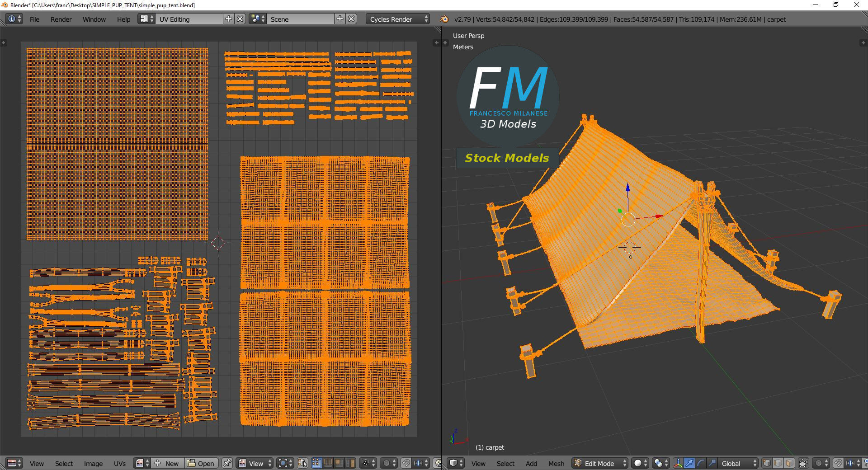Open the 3D View snap element selector
This screenshot has width=868, height=470.
[x=853, y=463]
